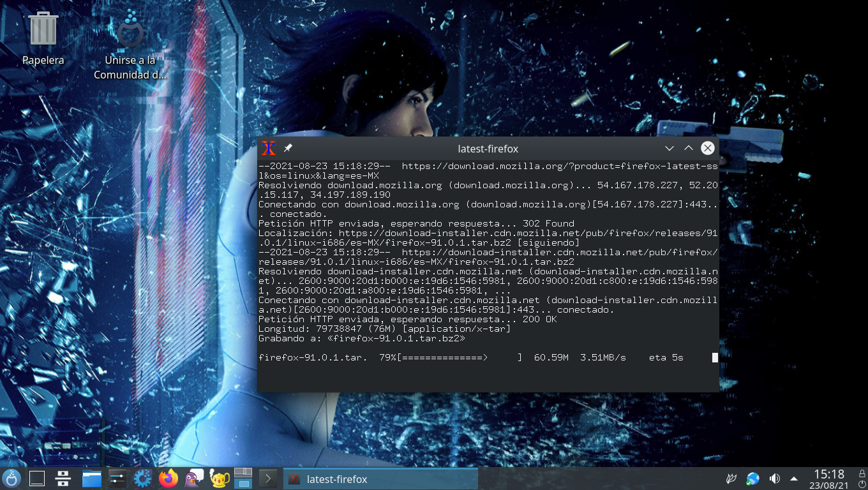The height and width of the screenshot is (490, 868).
Task: Expand the taskbar right-arrow chevron next to pager
Action: (268, 479)
